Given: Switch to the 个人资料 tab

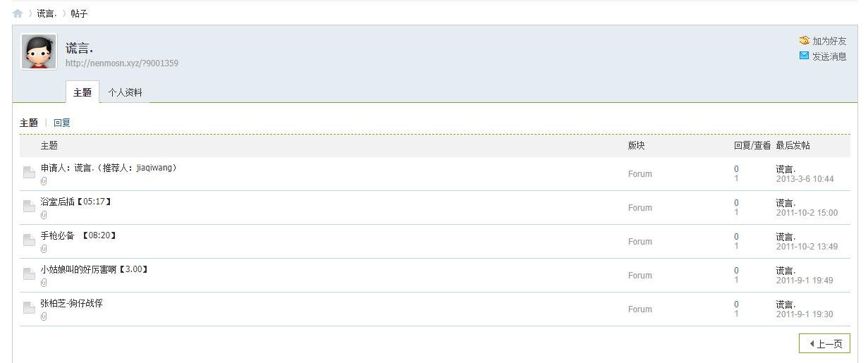Looking at the screenshot, I should [125, 92].
